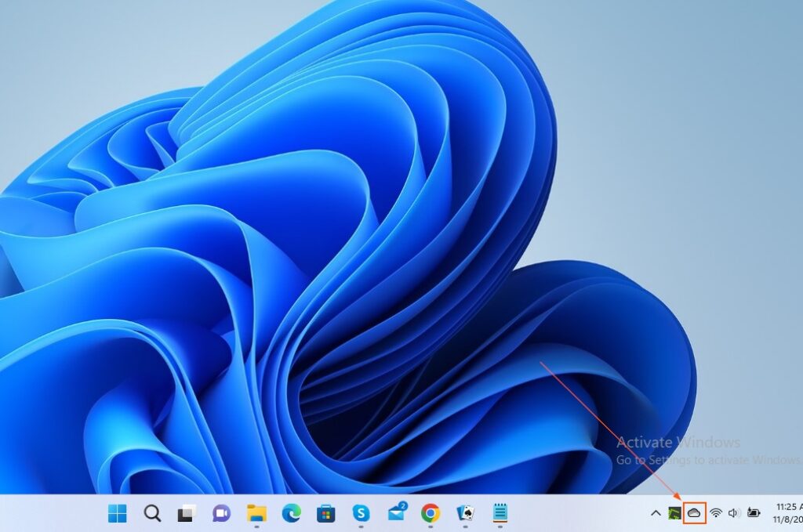803x532 pixels.
Task: Launch the Teams Chat taskbar icon
Action: pos(222,513)
